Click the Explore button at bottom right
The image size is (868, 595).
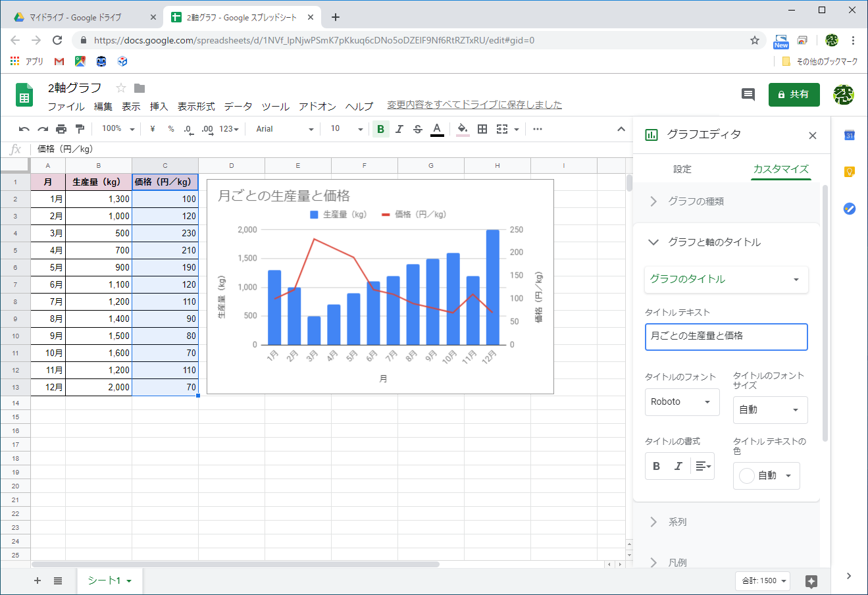(x=811, y=581)
